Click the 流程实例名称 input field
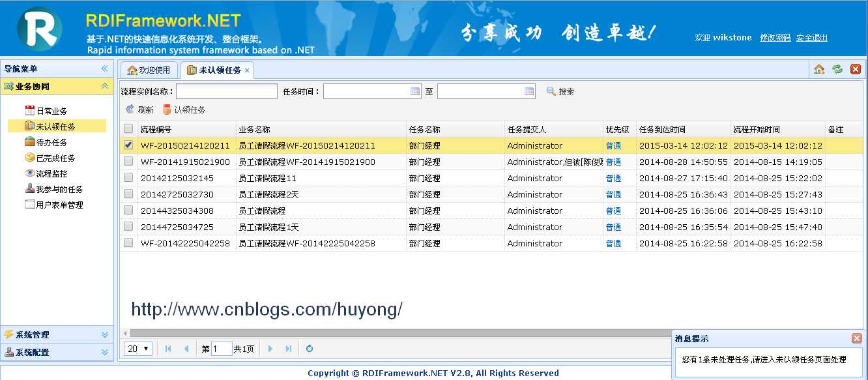 [227, 91]
